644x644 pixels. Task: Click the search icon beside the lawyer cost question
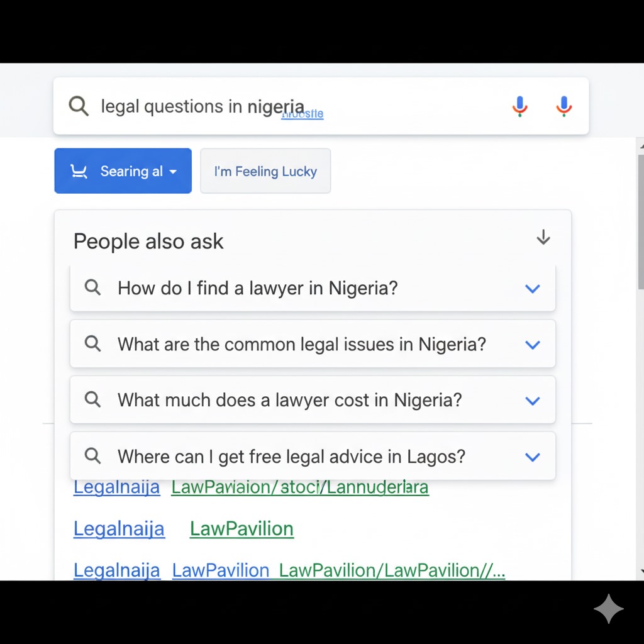pos(92,400)
